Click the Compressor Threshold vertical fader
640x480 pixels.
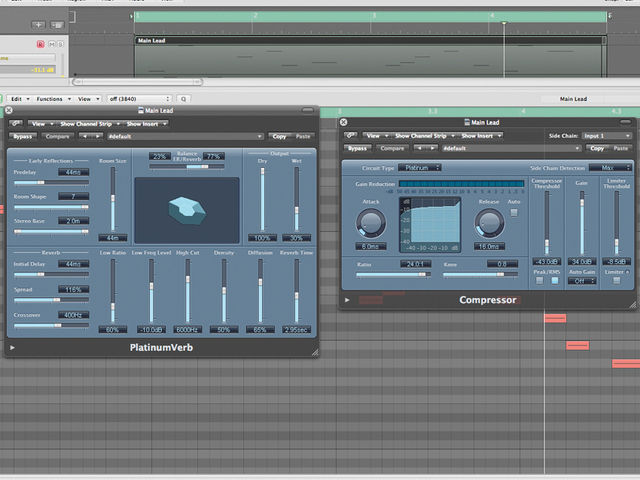click(x=547, y=223)
